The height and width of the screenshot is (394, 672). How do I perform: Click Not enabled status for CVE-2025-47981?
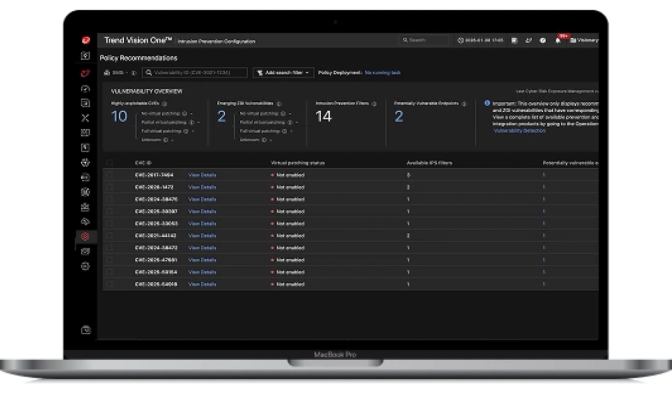click(x=288, y=260)
